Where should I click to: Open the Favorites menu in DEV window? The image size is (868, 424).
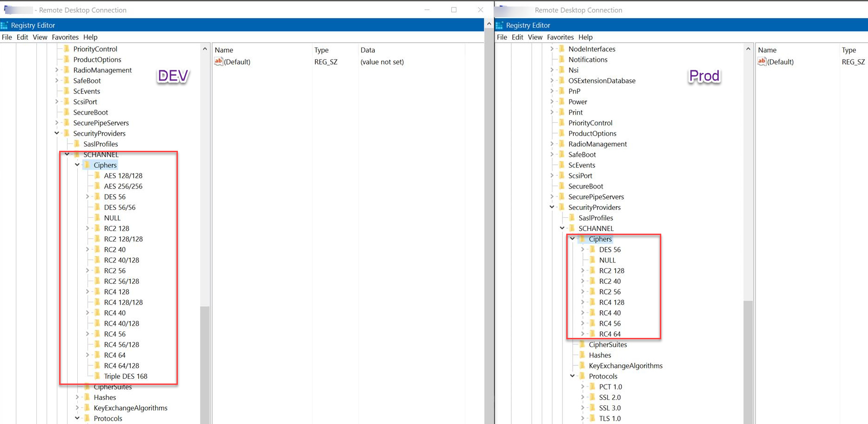tap(65, 37)
